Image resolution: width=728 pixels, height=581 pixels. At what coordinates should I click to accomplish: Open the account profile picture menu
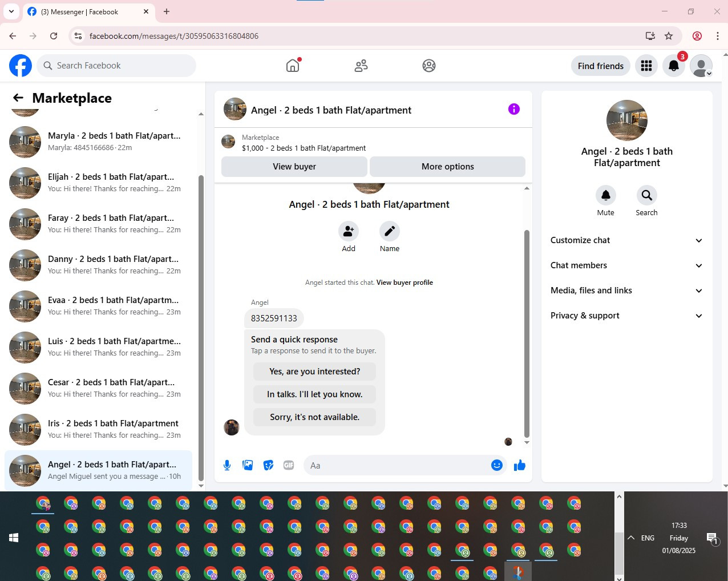click(701, 66)
